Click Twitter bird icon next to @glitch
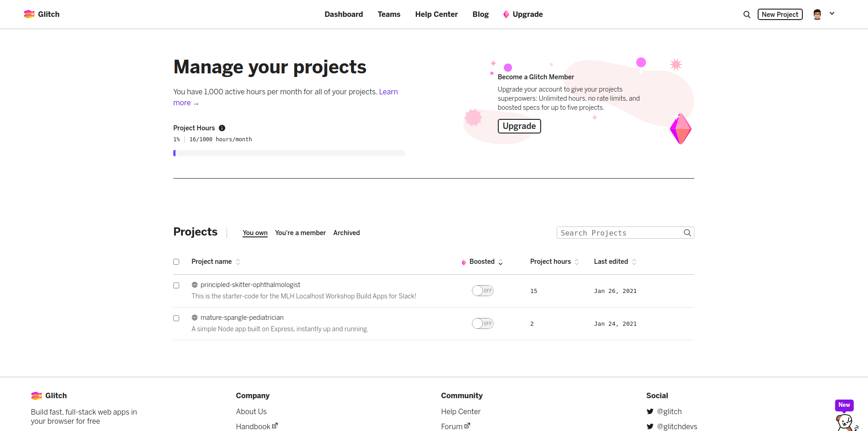The height and width of the screenshot is (431, 868). [650, 411]
